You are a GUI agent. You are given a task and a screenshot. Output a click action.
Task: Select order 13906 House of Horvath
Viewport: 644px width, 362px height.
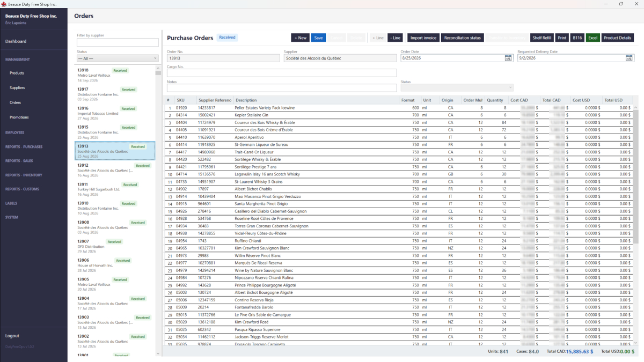(114, 265)
